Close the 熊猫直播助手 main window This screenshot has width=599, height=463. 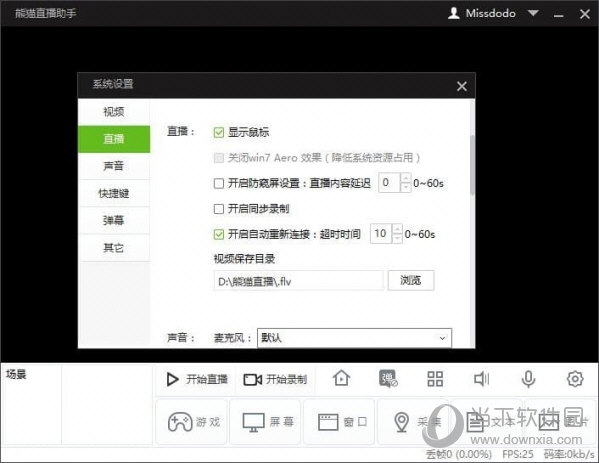584,14
